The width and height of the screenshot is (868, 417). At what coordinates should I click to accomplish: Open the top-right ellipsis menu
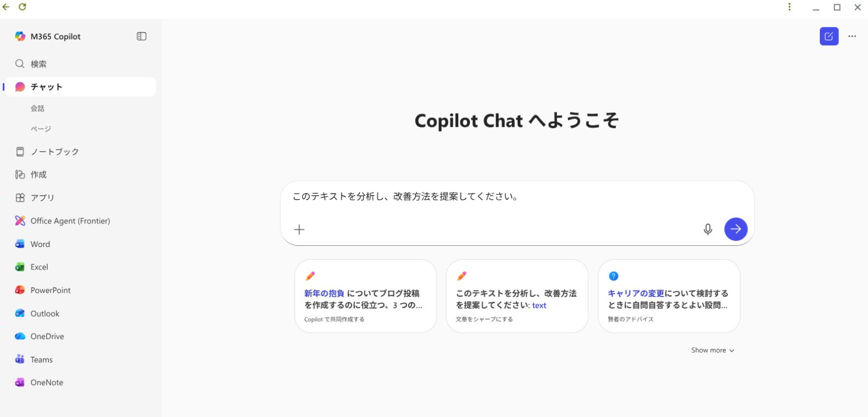click(852, 36)
